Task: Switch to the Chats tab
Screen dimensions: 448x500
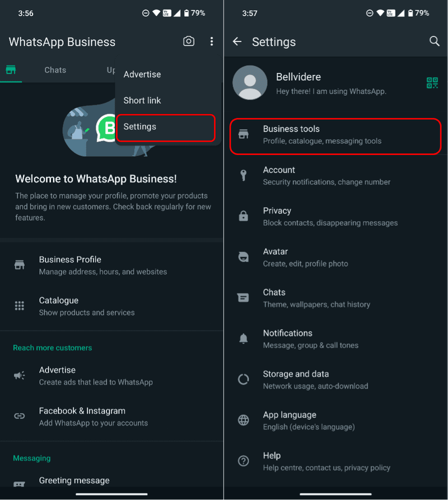Action: tap(55, 70)
